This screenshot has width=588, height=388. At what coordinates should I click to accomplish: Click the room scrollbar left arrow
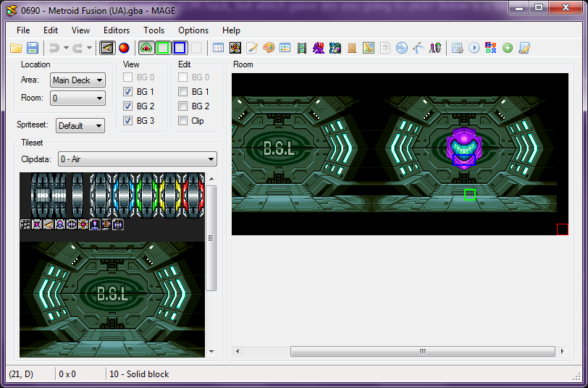pos(238,351)
